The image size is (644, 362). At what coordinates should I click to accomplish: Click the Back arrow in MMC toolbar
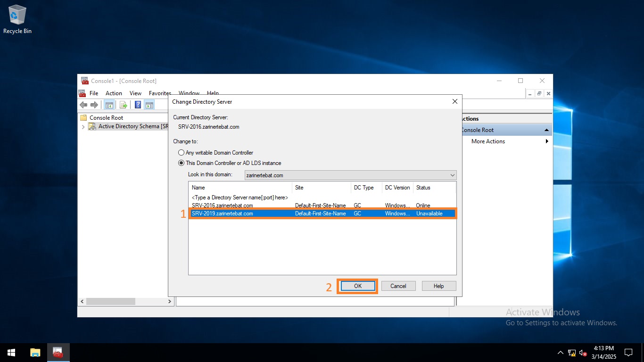[x=83, y=105]
